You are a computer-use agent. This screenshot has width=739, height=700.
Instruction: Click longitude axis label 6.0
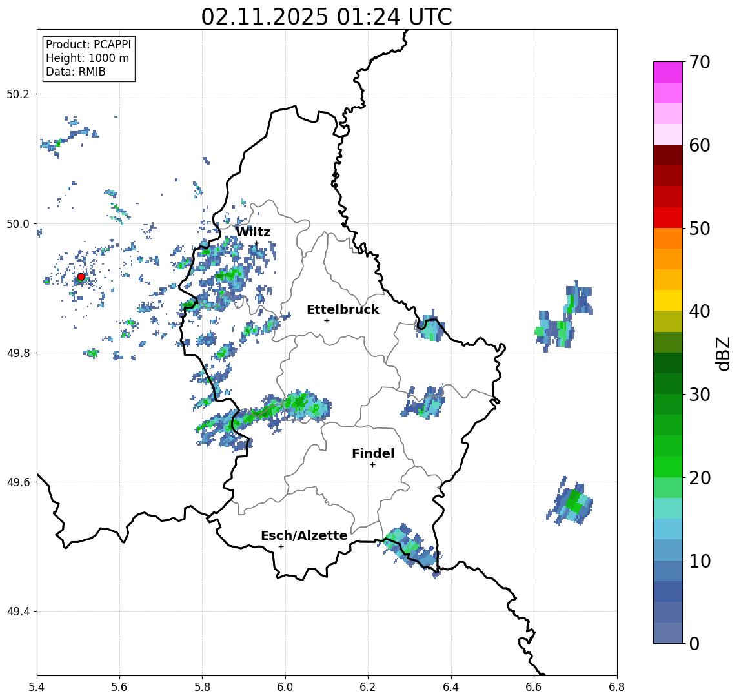tap(286, 687)
